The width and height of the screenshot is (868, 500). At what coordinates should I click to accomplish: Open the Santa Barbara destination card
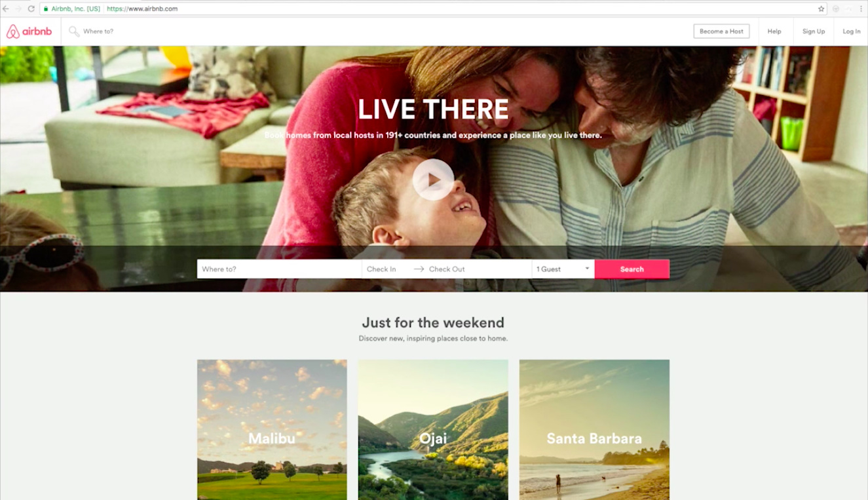[x=594, y=430]
